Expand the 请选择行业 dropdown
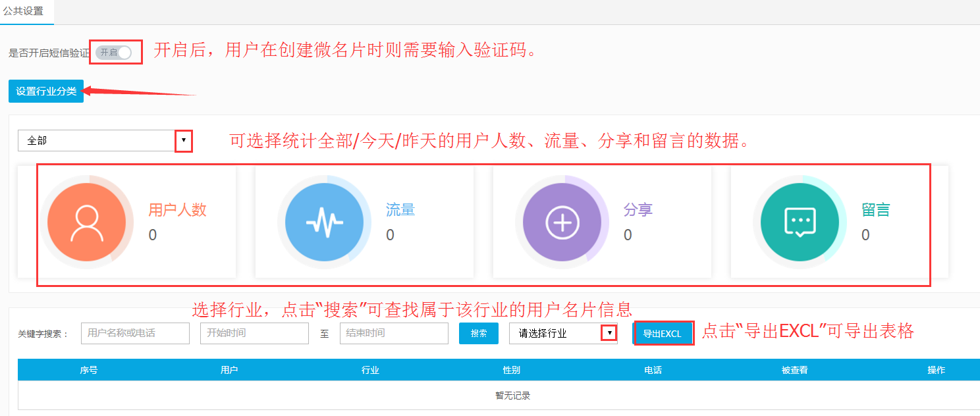The image size is (980, 416). click(609, 333)
